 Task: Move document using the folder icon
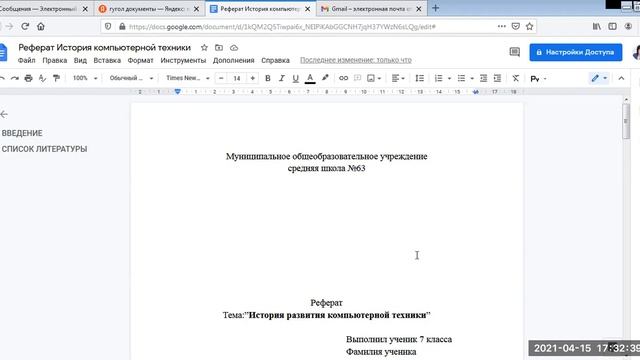pyautogui.click(x=219, y=48)
